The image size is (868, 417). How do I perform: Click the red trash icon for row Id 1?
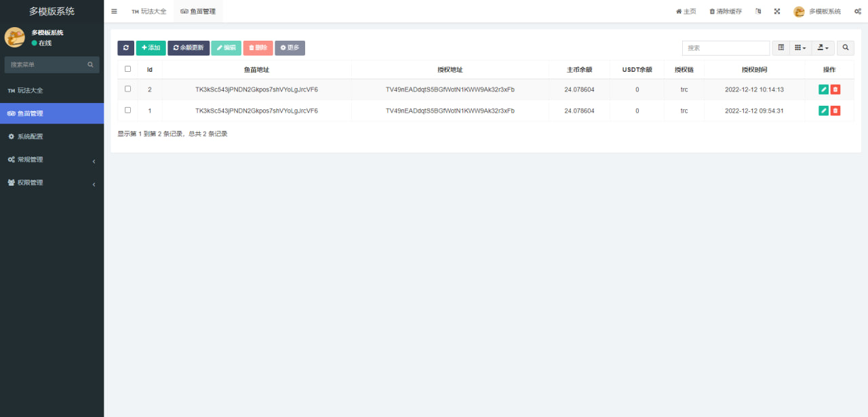[x=835, y=111]
